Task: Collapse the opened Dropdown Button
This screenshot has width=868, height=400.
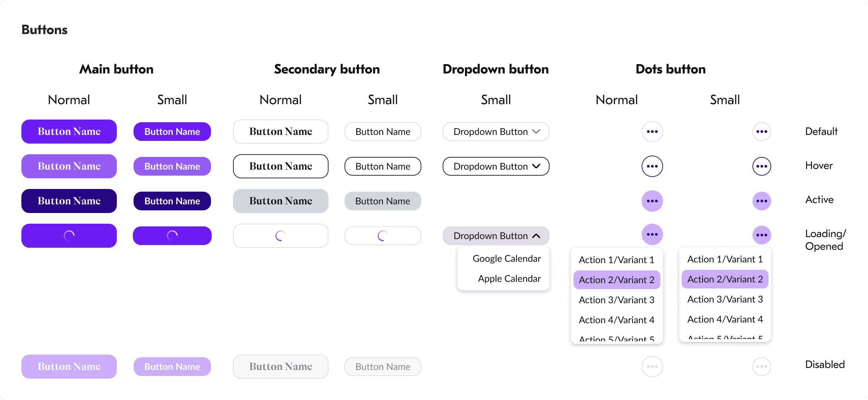Action: click(x=495, y=235)
